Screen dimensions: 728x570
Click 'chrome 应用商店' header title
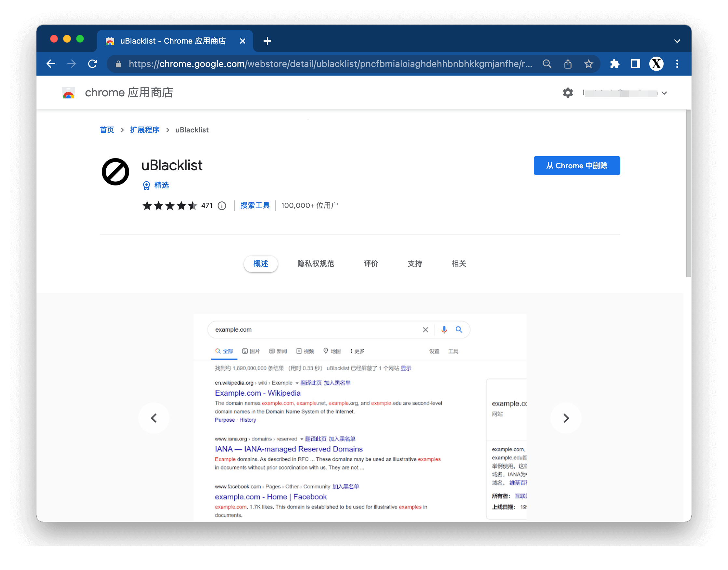(129, 92)
